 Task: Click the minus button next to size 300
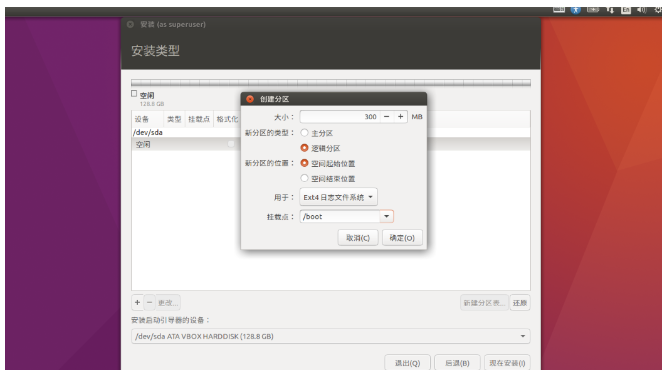[386, 117]
